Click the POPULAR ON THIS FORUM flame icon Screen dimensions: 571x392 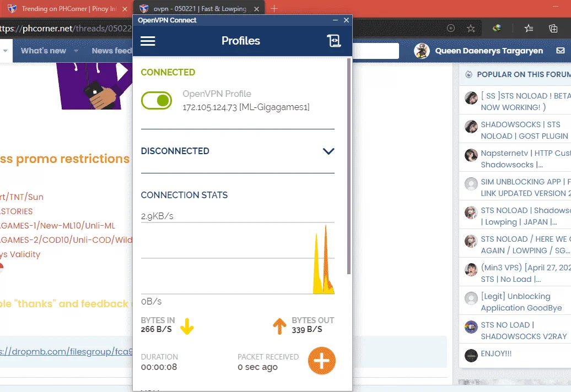[468, 74]
